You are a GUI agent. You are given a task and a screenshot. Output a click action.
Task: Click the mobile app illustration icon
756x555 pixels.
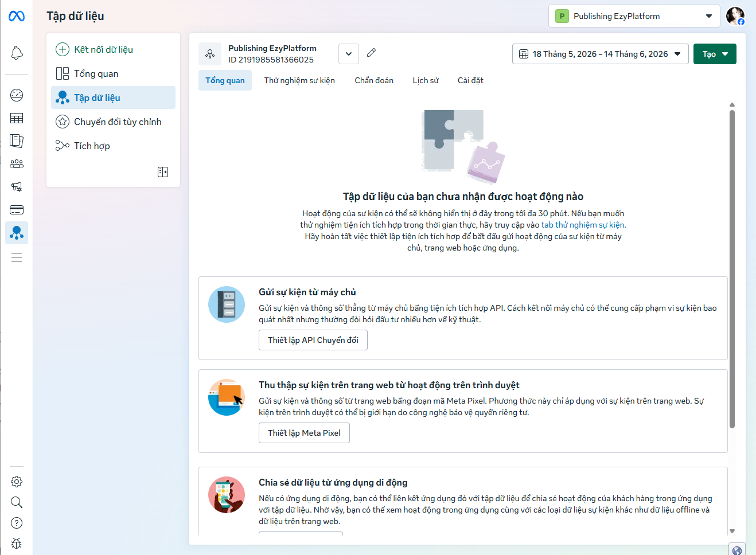pyautogui.click(x=227, y=495)
